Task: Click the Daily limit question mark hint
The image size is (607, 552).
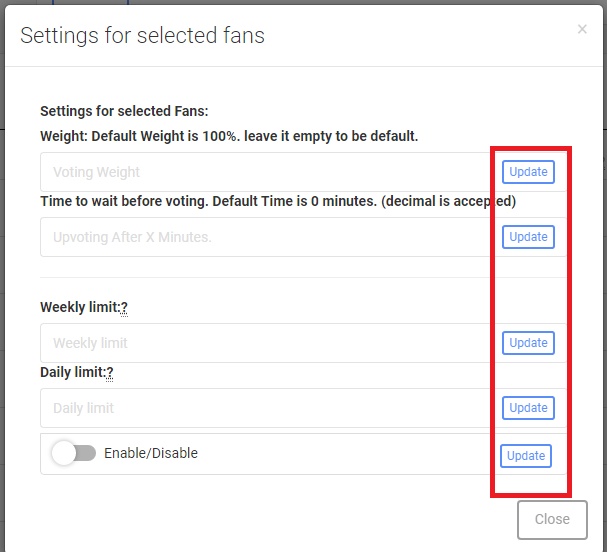Action: click(x=110, y=373)
